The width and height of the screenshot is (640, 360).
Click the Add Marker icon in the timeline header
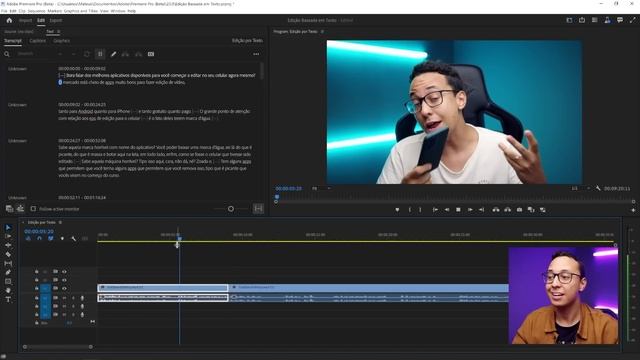62,238
